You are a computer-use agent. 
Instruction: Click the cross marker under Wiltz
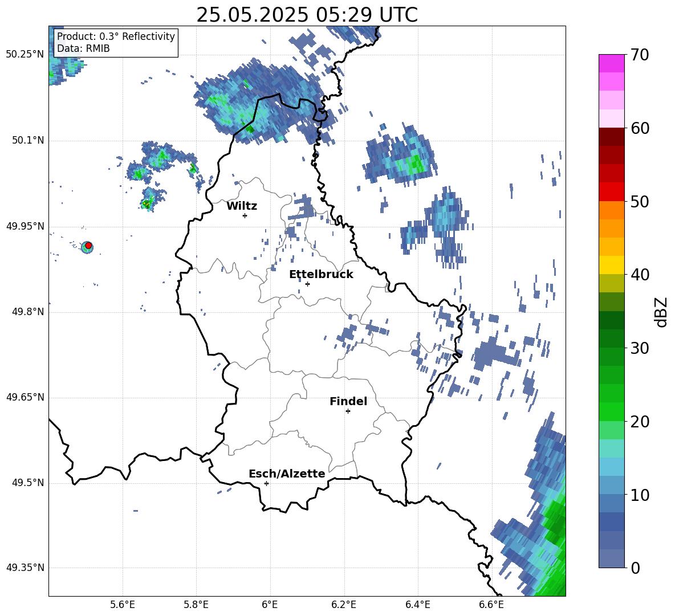(245, 215)
